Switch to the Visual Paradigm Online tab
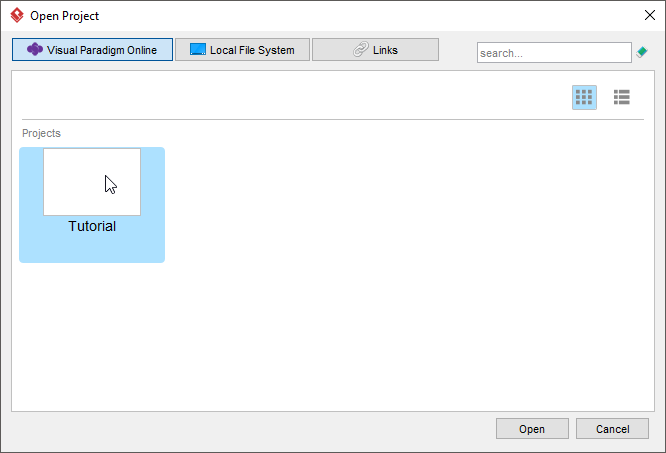This screenshot has width=666, height=453. coord(92,50)
